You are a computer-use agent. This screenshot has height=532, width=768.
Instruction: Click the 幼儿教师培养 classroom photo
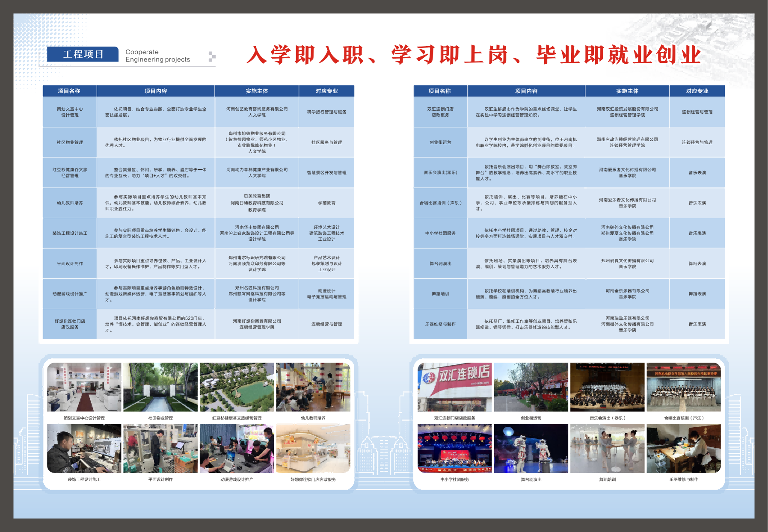pyautogui.click(x=313, y=387)
